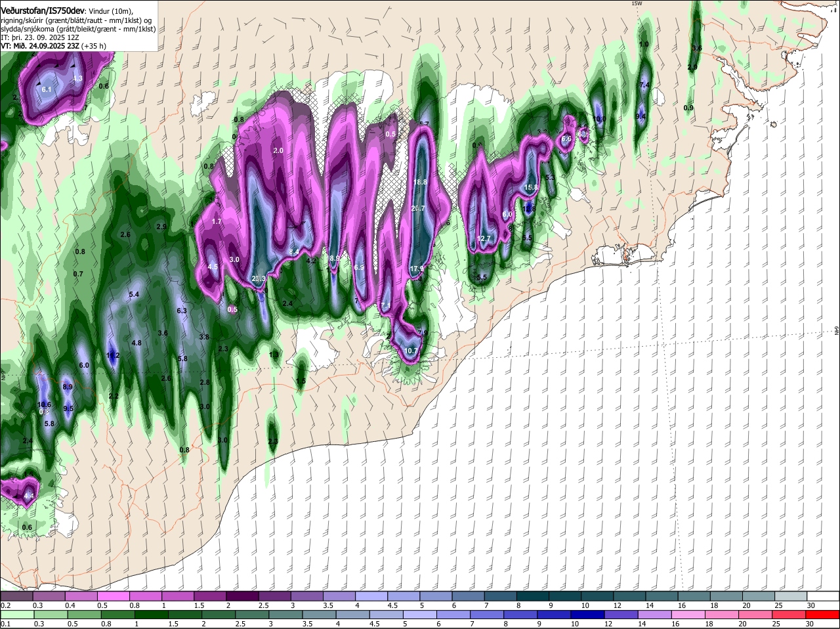Click the 5.3 precipitation value label
The image size is (840, 629).
point(550,177)
